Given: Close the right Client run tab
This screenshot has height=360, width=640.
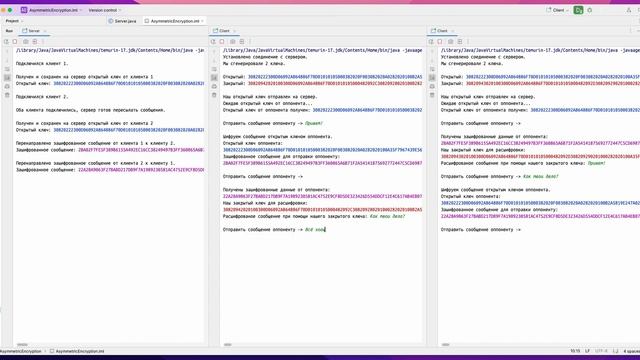Looking at the screenshot, I should 452,31.
